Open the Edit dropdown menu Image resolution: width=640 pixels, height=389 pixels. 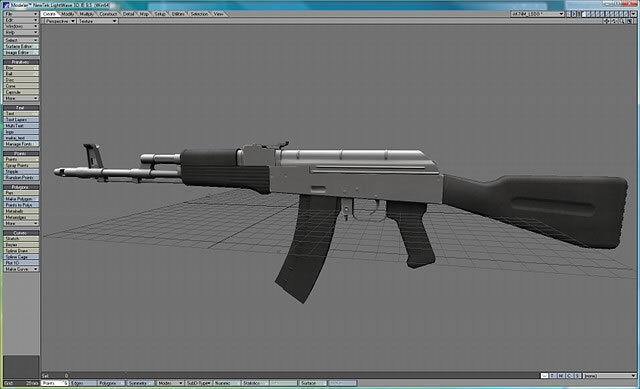[x=21, y=20]
